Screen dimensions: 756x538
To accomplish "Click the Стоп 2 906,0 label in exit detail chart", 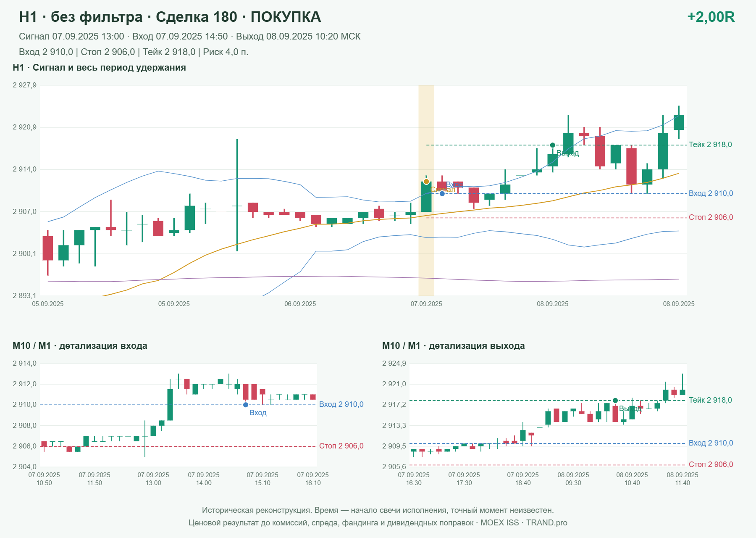I will [x=711, y=464].
